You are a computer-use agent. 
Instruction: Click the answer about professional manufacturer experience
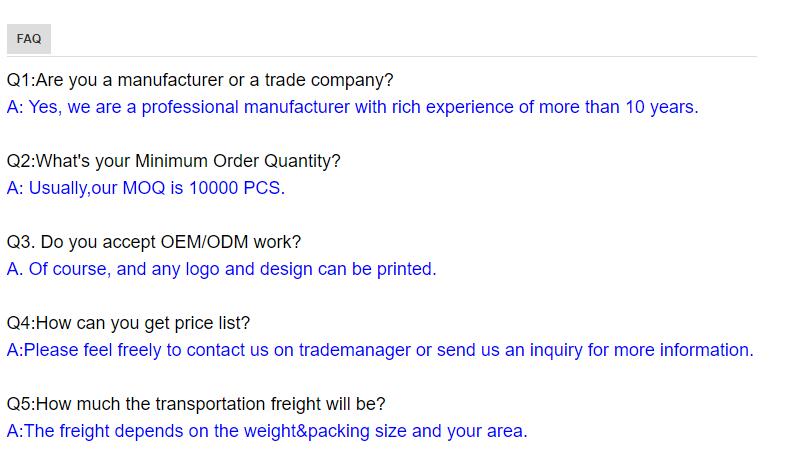(x=353, y=107)
